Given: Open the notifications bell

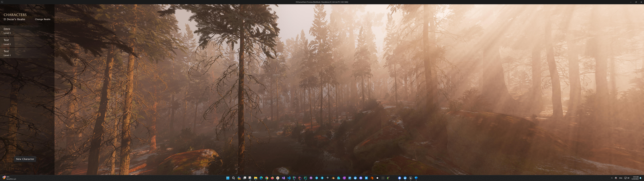Looking at the screenshot, I should [640, 178].
